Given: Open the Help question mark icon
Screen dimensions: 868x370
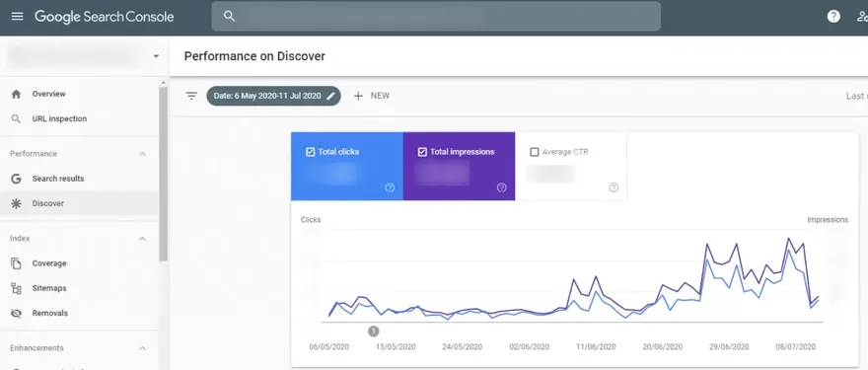Looking at the screenshot, I should click(833, 16).
